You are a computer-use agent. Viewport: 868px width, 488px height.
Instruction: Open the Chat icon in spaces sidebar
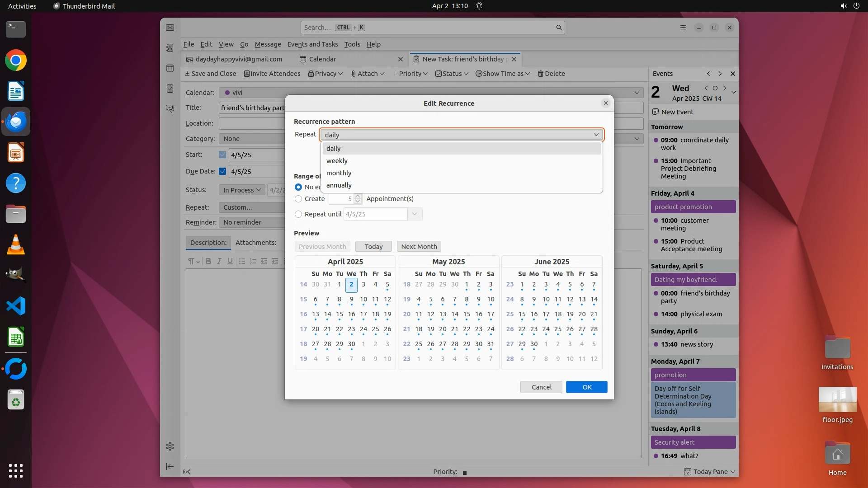[x=170, y=109]
